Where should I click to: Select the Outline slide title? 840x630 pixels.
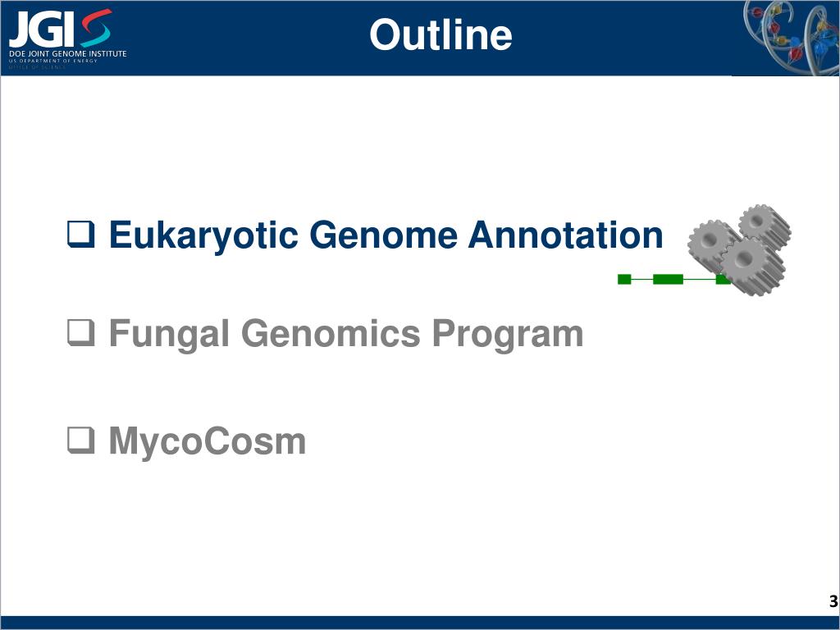[x=441, y=34]
